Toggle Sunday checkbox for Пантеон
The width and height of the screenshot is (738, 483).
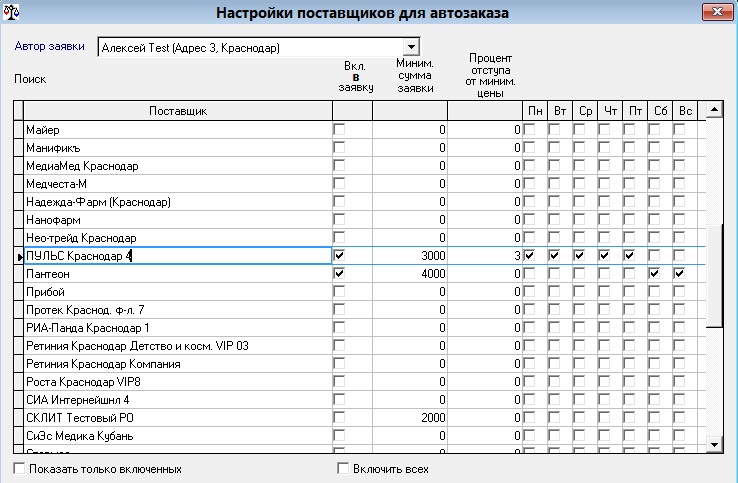(680, 274)
